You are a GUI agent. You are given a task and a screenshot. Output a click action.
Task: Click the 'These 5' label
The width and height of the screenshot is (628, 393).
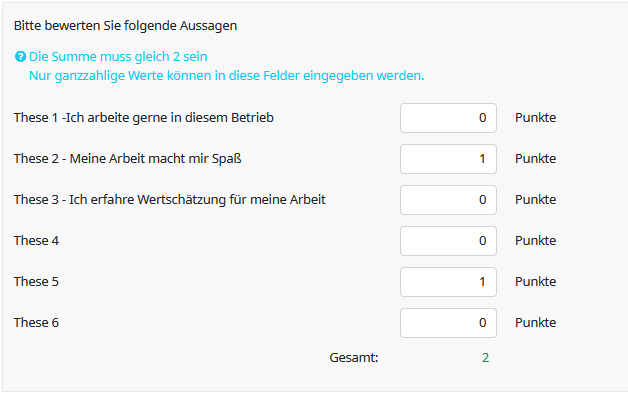pyautogui.click(x=36, y=282)
